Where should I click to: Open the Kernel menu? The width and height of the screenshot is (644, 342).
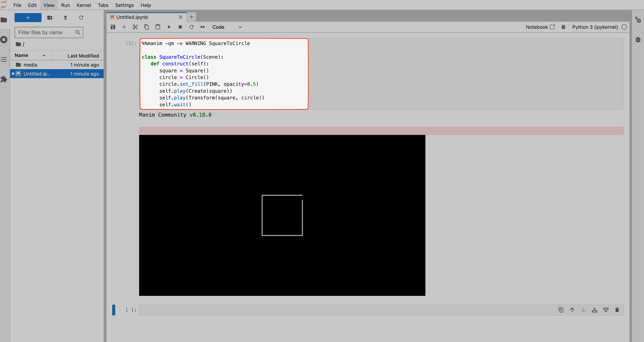click(x=84, y=5)
